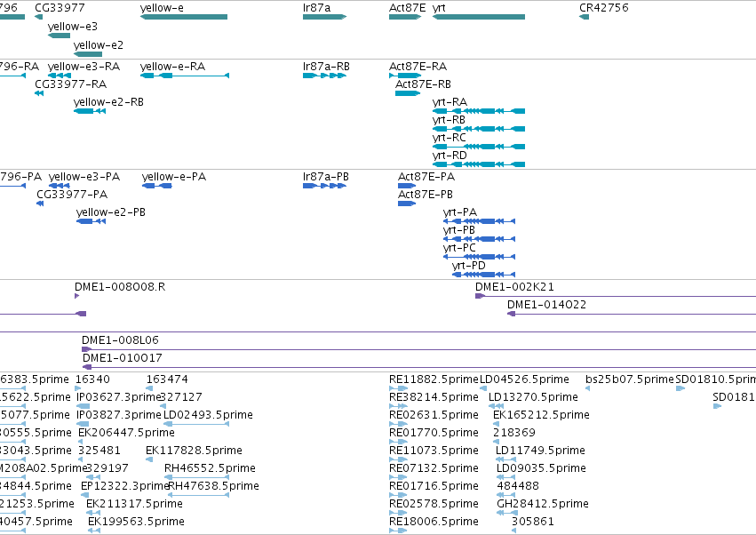
Task: Select the RH47638.5prime EST label
Action: [x=213, y=487]
